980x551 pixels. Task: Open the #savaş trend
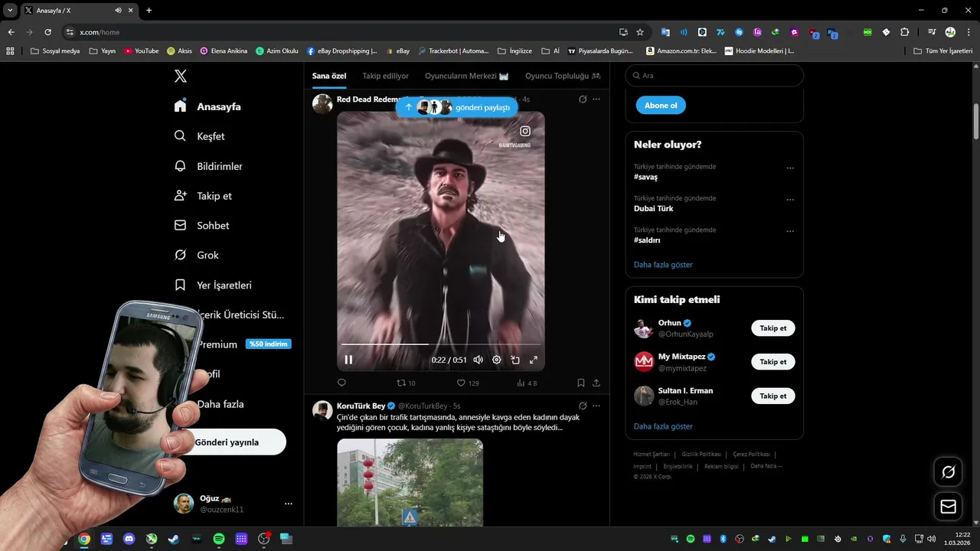[x=646, y=177]
